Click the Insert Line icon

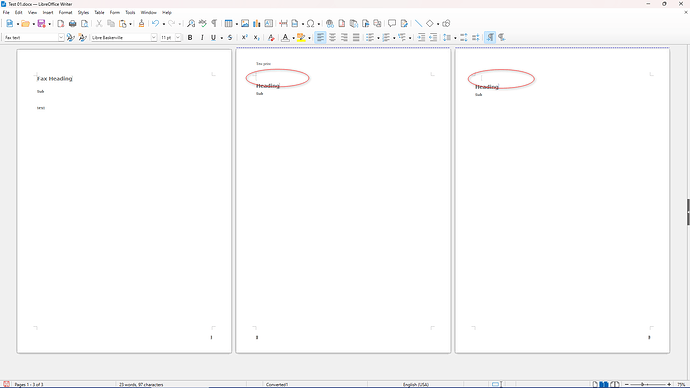click(418, 24)
